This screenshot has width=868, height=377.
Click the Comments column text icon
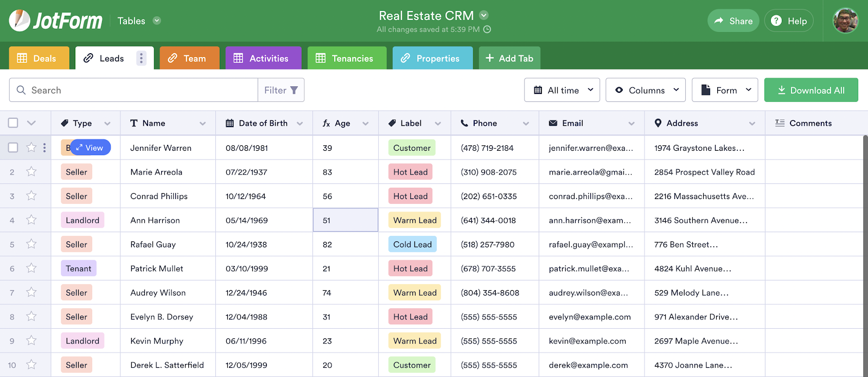(780, 123)
